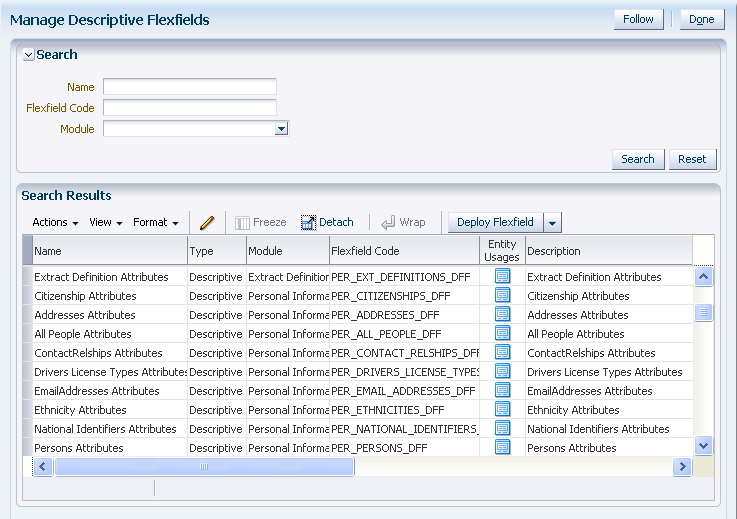Image resolution: width=737 pixels, height=519 pixels.
Task: Click the Edit pencil icon in toolbar
Action: (207, 222)
